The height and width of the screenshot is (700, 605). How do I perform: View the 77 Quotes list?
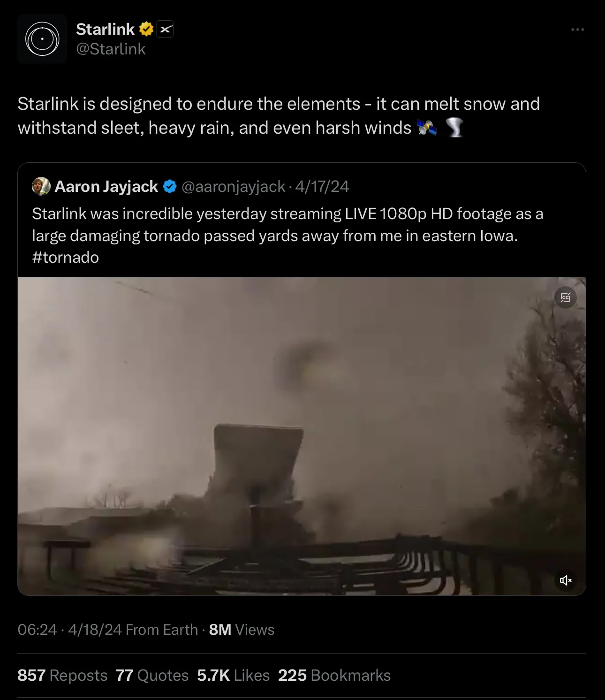point(152,675)
